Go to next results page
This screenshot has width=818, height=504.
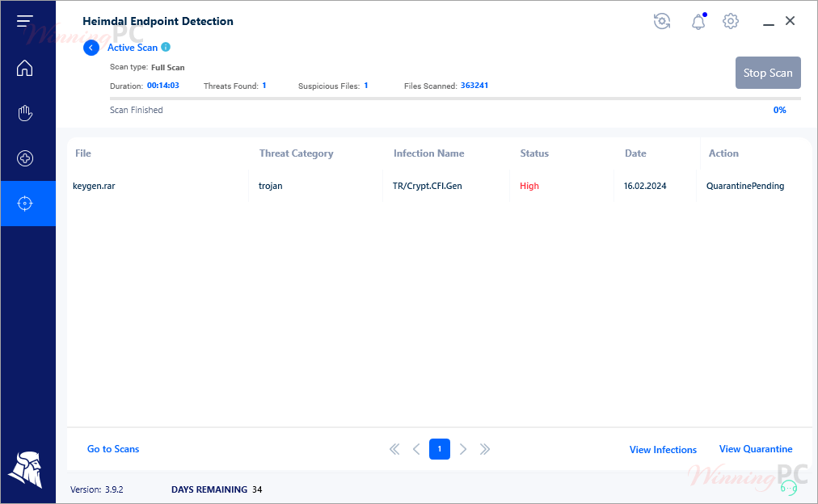pos(462,449)
